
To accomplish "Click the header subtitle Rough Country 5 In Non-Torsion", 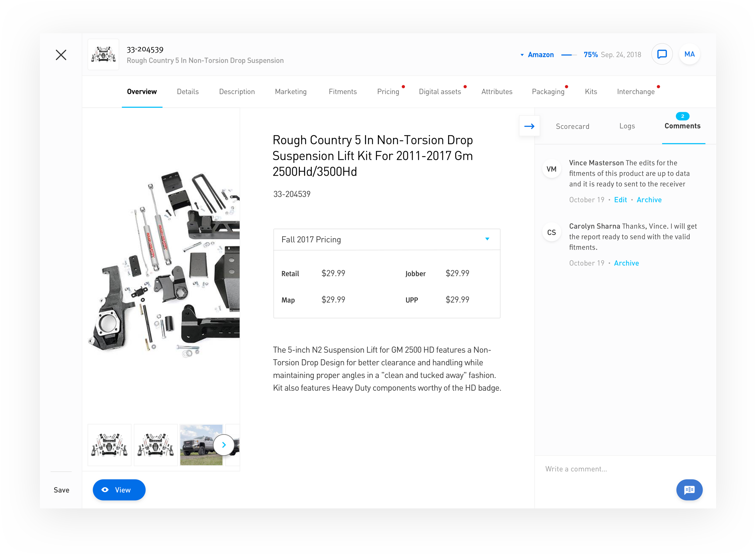I will tap(205, 61).
